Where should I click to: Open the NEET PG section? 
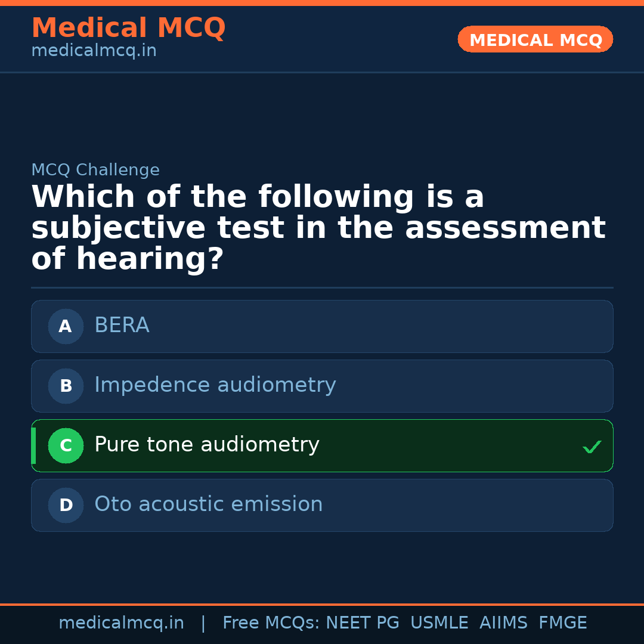(362, 623)
